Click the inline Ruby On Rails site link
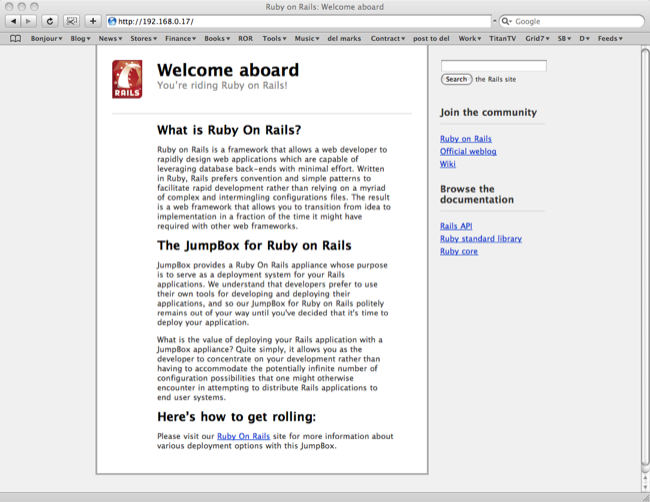 243,436
